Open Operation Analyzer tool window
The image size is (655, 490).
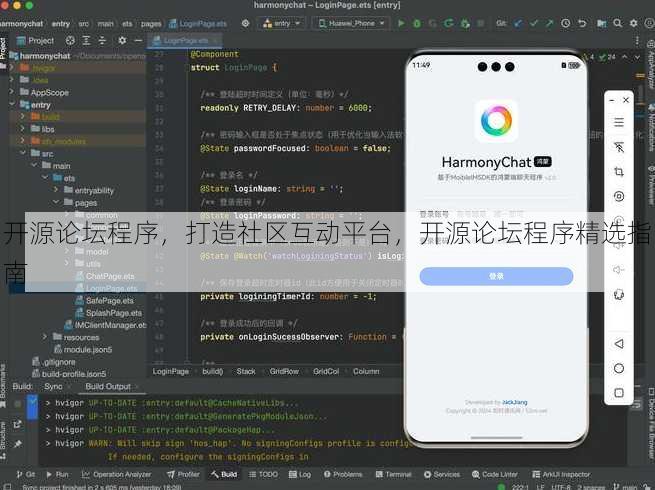click(117, 474)
